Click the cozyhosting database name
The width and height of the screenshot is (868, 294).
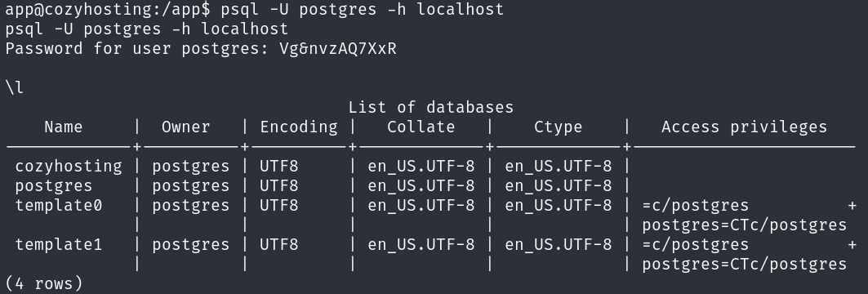pos(69,166)
